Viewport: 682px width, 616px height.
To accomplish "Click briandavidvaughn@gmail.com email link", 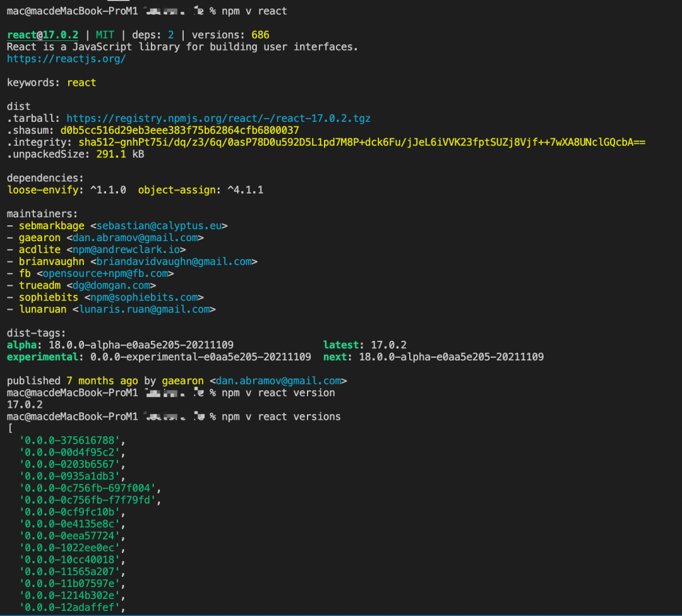I will click(x=174, y=261).
